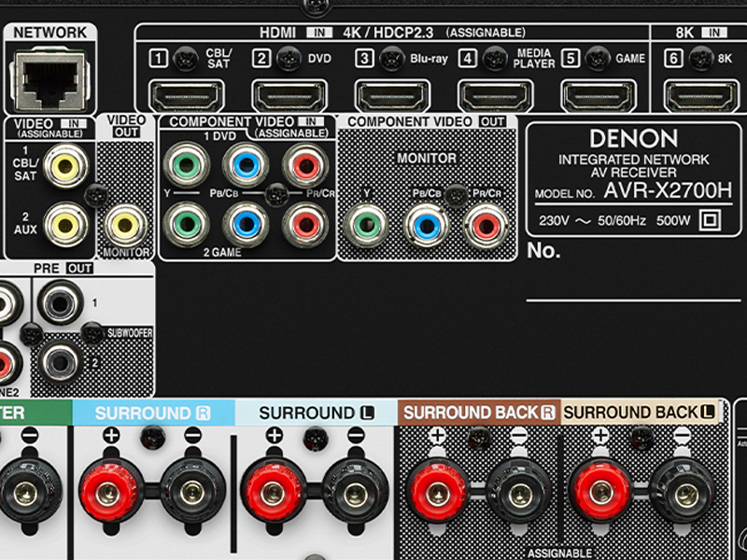747x560 pixels.
Task: Select the HDMI 1 CBL/SAT input socket
Action: tap(186, 96)
